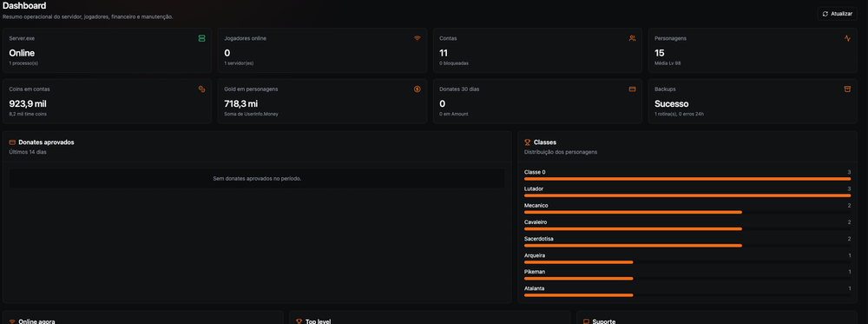Click the Gold em personagens card label

coord(251,89)
